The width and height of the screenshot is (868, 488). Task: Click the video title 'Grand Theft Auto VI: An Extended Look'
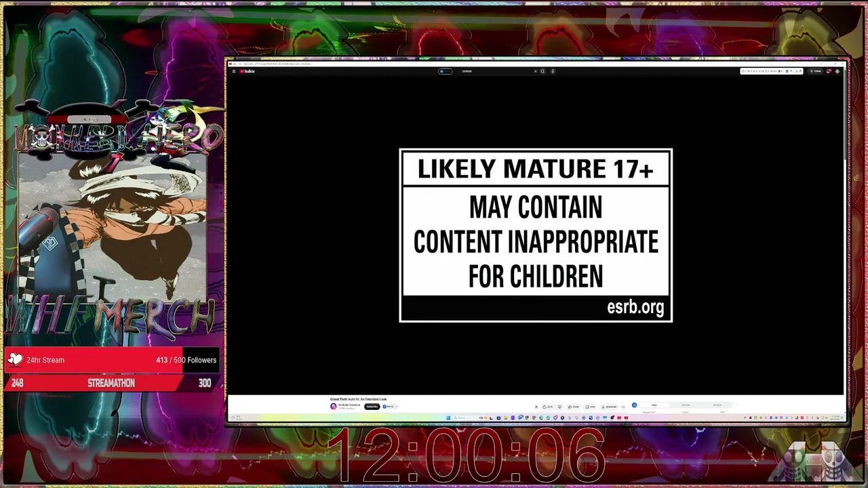point(358,399)
